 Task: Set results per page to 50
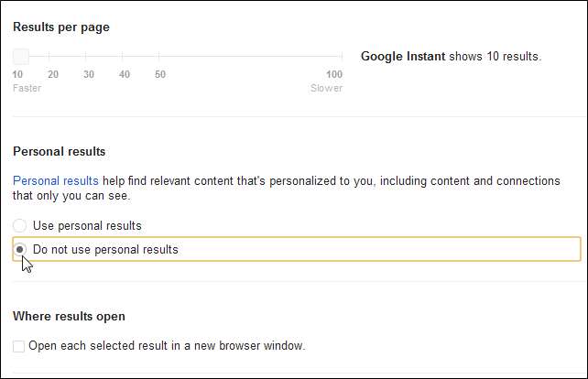click(160, 58)
